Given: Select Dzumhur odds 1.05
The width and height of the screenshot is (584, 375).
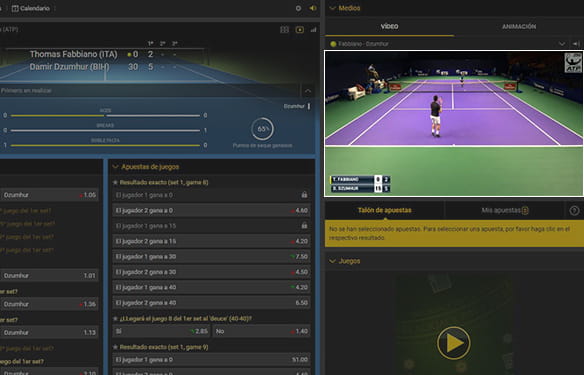Looking at the screenshot, I should tap(49, 195).
